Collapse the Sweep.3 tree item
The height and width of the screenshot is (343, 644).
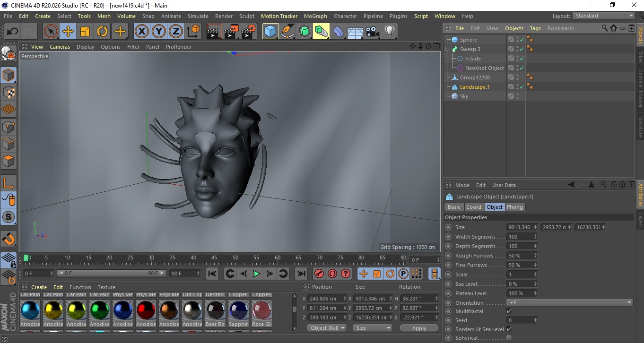(447, 49)
